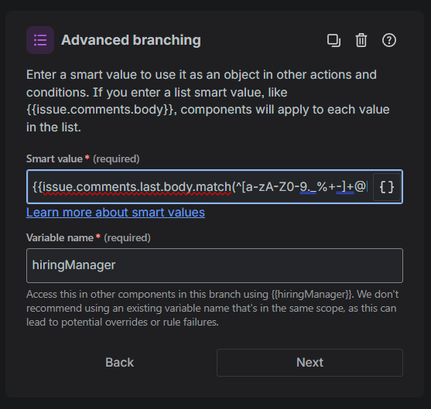
Task: Duplicate this component with the copy icon
Action: [333, 40]
